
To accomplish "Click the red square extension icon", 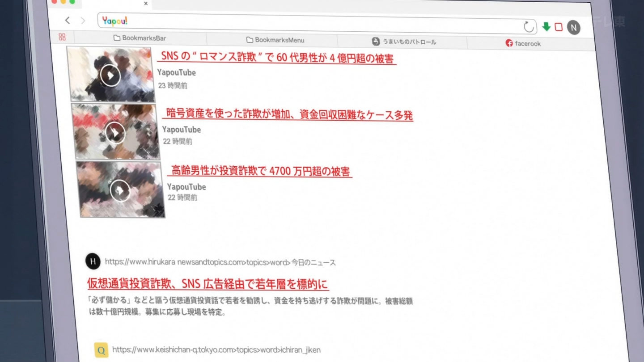I will click(x=559, y=27).
